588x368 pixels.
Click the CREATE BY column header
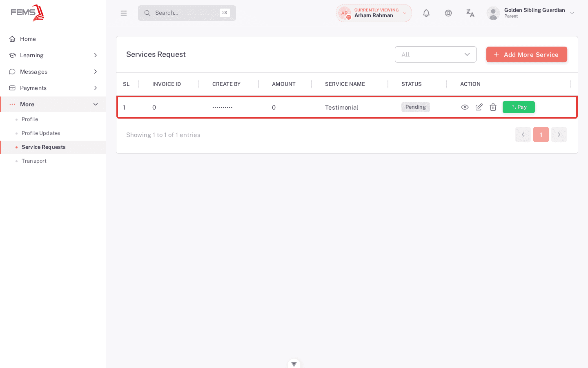pos(226,84)
